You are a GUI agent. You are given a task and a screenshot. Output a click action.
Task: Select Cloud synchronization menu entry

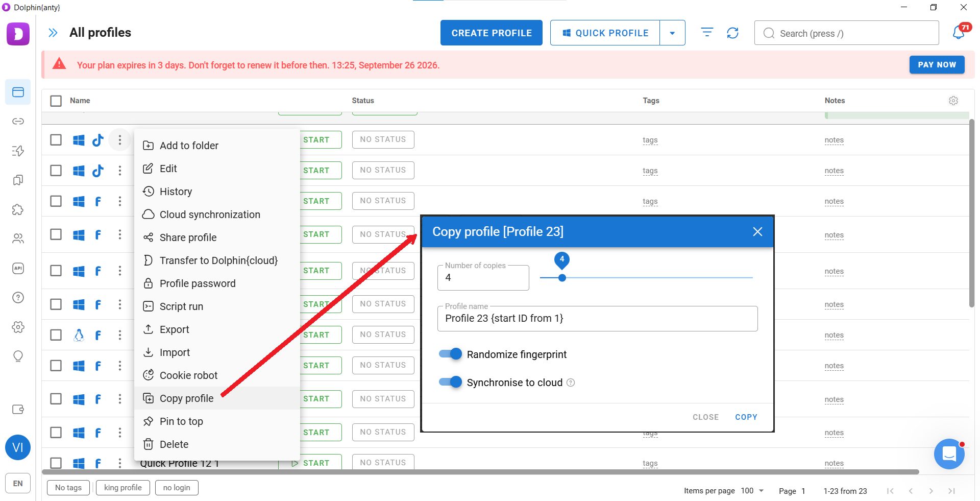(x=217, y=214)
